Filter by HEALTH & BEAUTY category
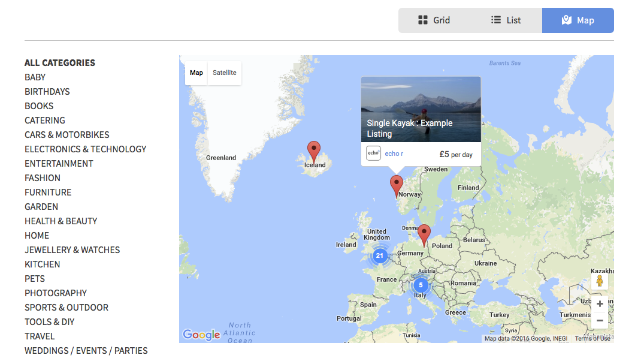The width and height of the screenshot is (644, 358). [61, 221]
